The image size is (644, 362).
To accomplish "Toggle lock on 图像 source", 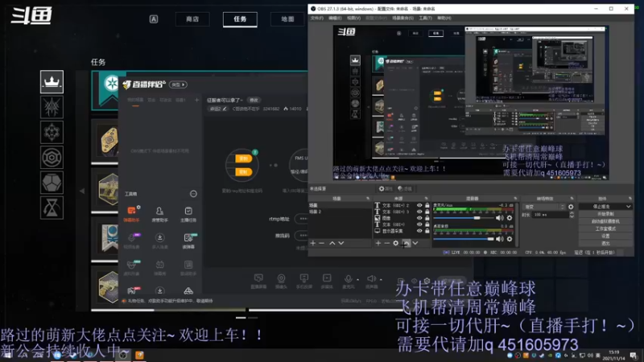I will coord(427,218).
